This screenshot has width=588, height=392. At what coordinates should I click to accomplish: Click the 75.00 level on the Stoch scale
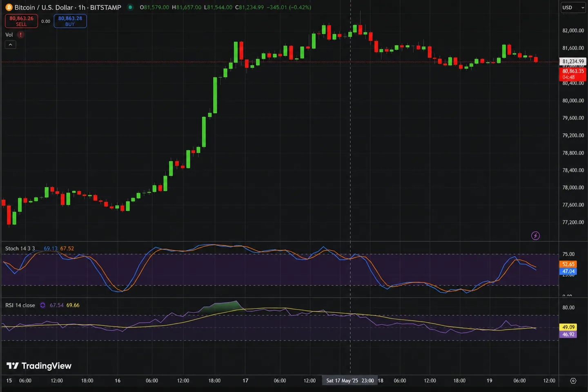pos(568,254)
